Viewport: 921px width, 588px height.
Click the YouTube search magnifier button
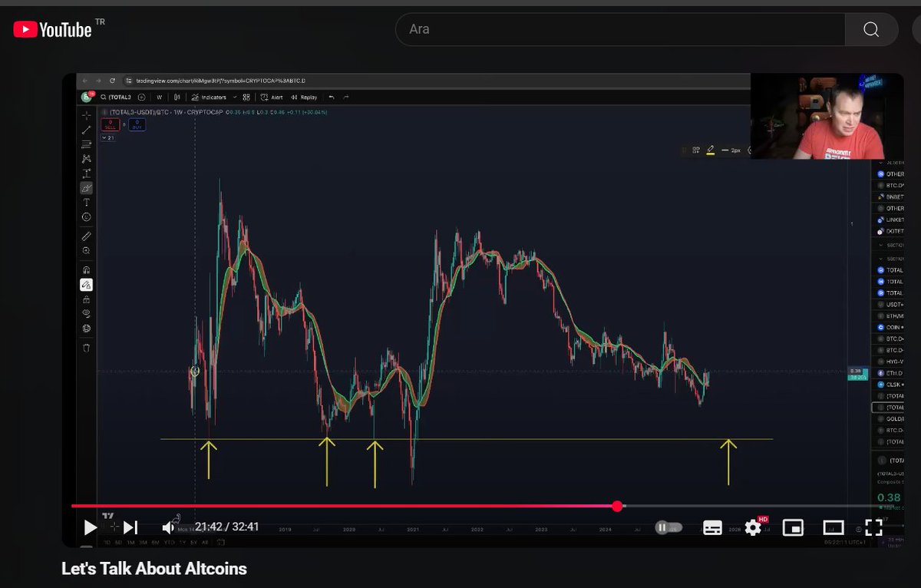pos(871,29)
